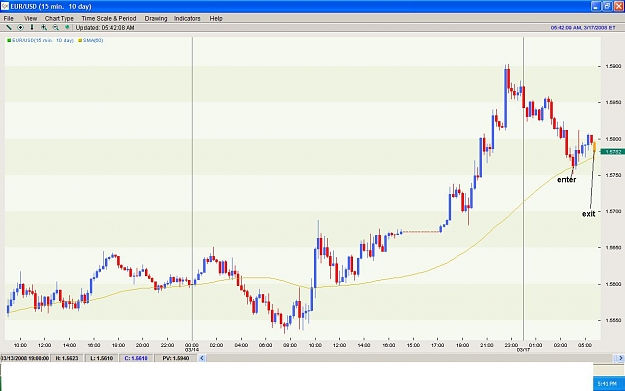This screenshot has width=625, height=391.
Task: Click the 1.5700 price axis label
Action: point(613,211)
